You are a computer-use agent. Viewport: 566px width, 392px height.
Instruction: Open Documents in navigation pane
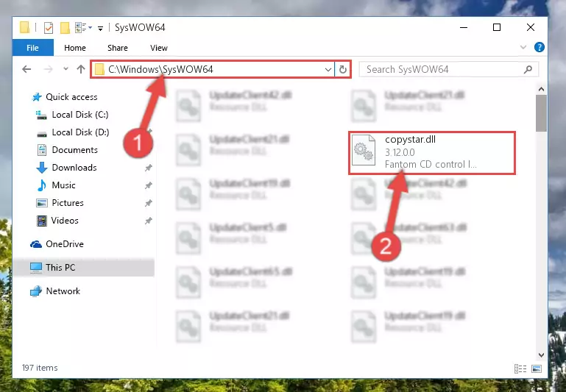pyautogui.click(x=75, y=150)
